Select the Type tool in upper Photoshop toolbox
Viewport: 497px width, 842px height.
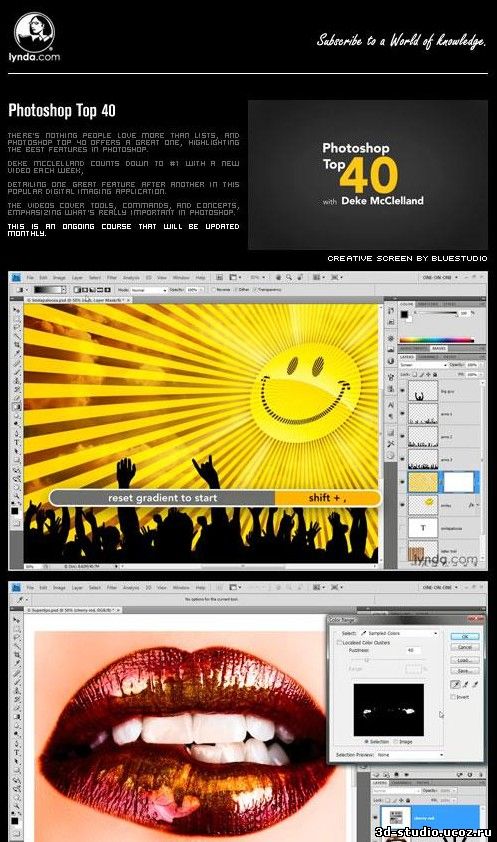click(x=17, y=442)
